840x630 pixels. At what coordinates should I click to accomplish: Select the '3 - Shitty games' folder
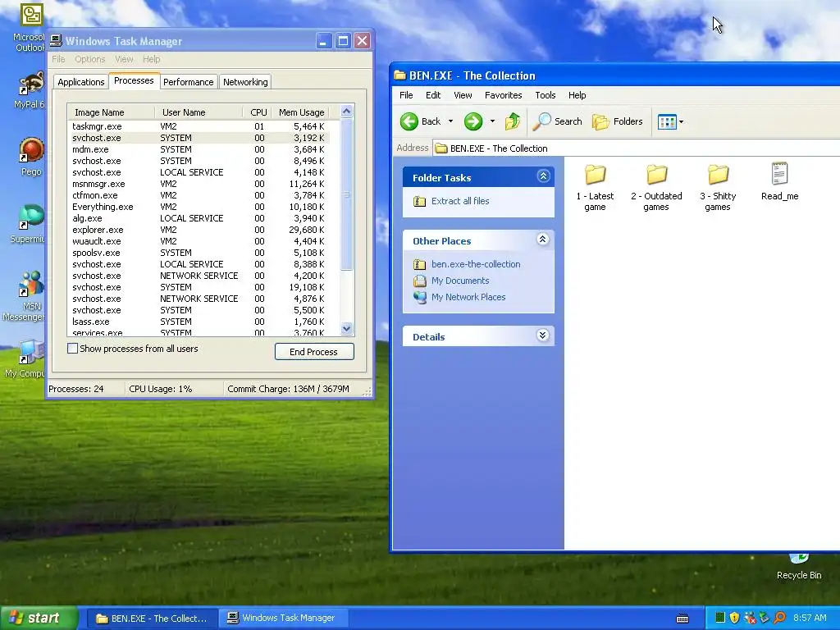[x=718, y=188]
